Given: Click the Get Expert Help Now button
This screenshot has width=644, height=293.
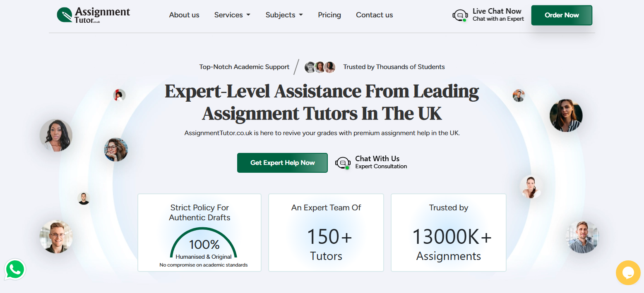Looking at the screenshot, I should (x=282, y=163).
